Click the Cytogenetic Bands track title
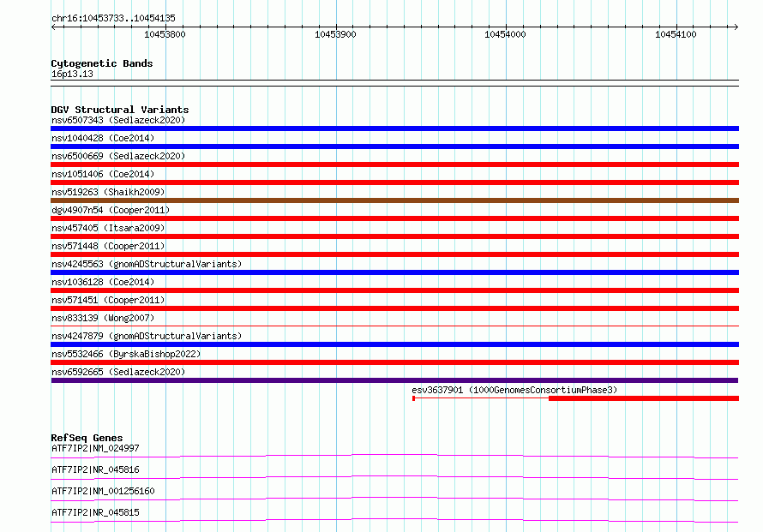 click(102, 63)
